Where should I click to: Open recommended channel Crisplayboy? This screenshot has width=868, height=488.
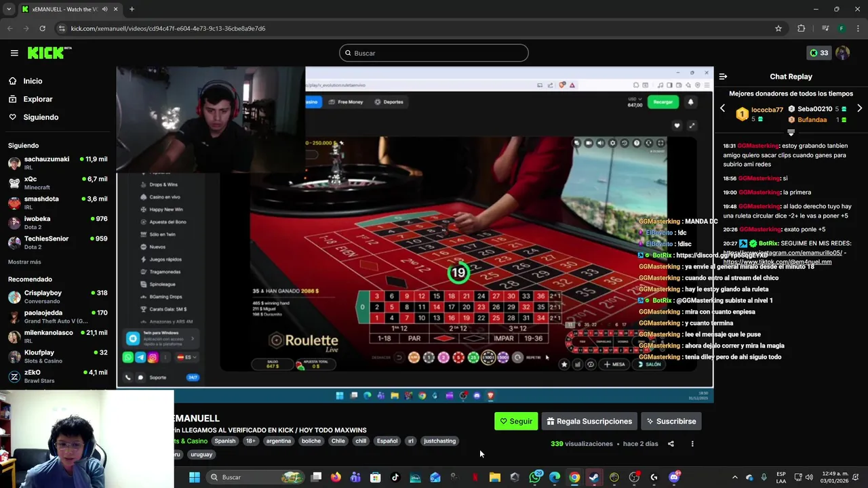coord(58,297)
